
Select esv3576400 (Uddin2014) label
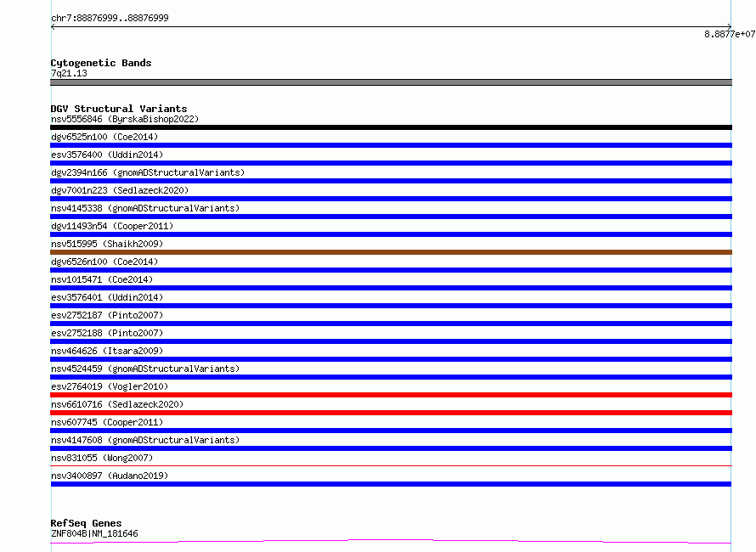click(x=107, y=155)
